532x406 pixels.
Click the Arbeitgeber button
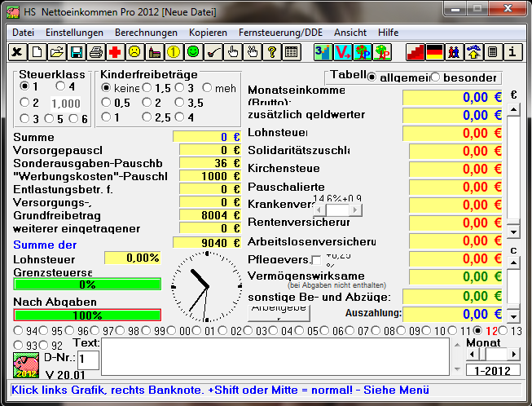[279, 311]
